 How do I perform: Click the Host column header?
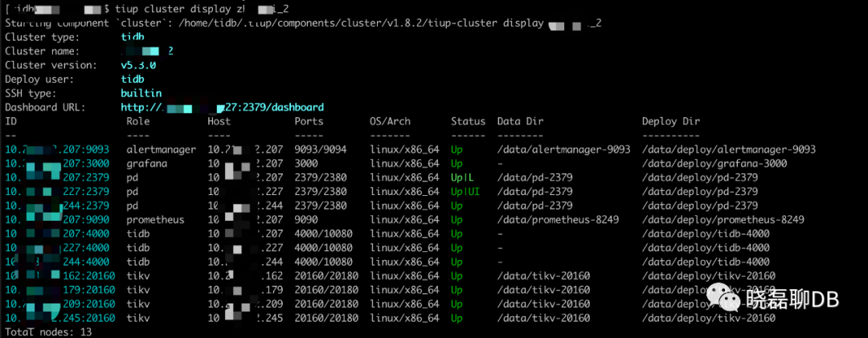pos(219,121)
